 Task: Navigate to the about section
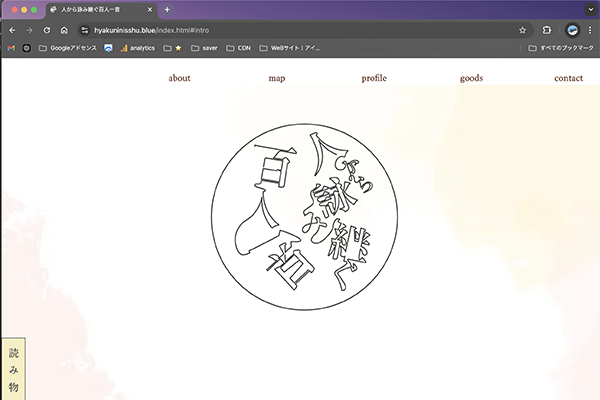tap(179, 78)
